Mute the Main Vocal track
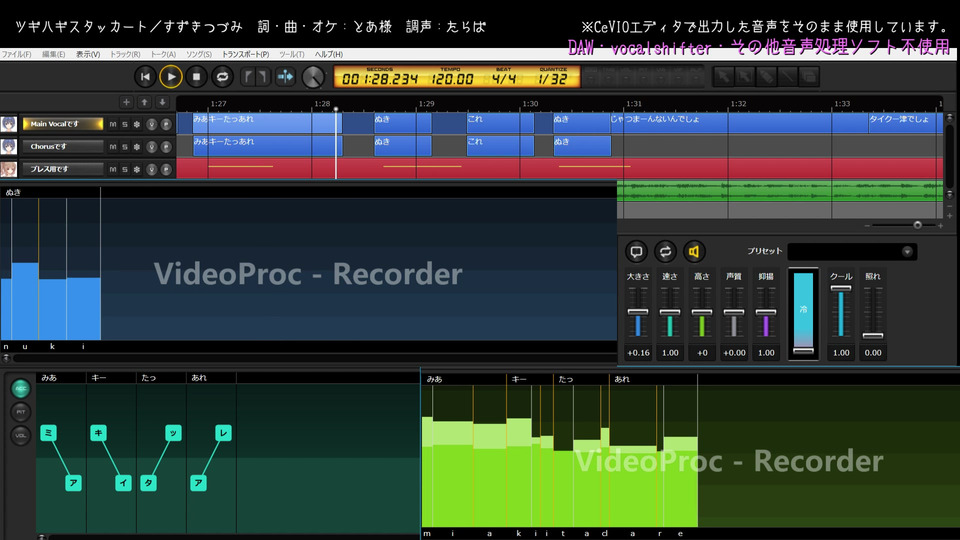This screenshot has width=960, height=540. 113,124
